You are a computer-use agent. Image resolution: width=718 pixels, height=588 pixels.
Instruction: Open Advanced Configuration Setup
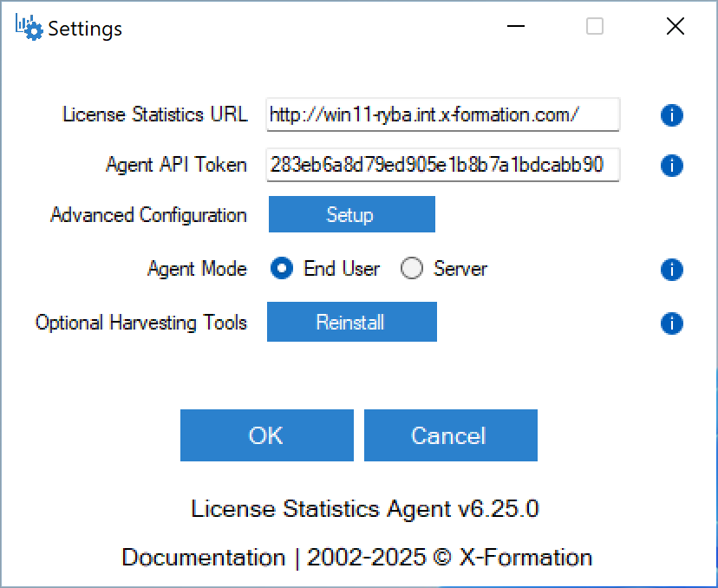pyautogui.click(x=352, y=214)
